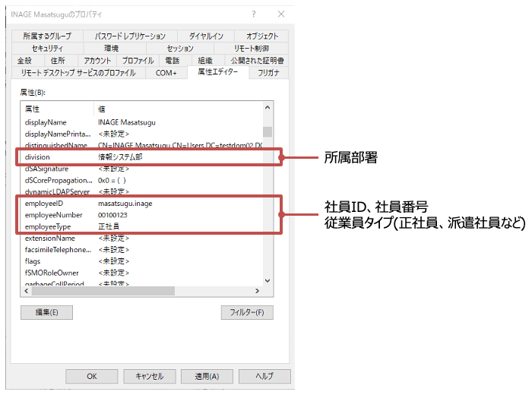Open the セッション tab
Viewport: 532px width, 395px height.
(180, 48)
